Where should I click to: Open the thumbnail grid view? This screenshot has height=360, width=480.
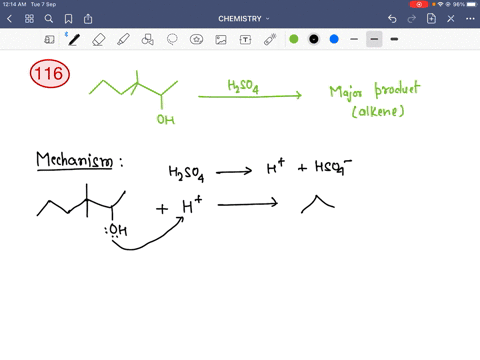29,19
